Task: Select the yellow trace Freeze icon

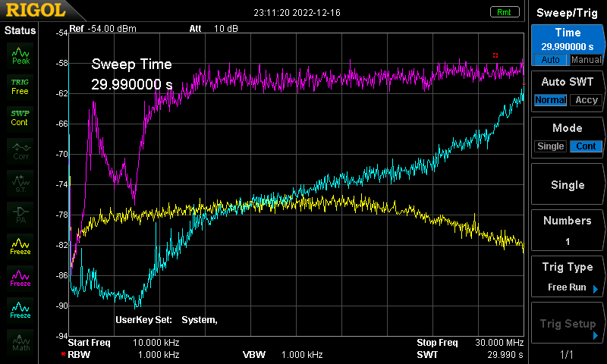Action: [x=20, y=246]
